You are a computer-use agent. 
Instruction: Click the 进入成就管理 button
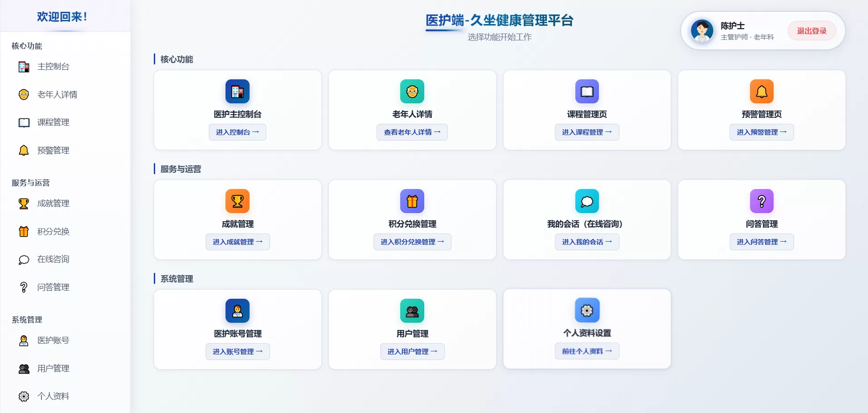tap(237, 242)
